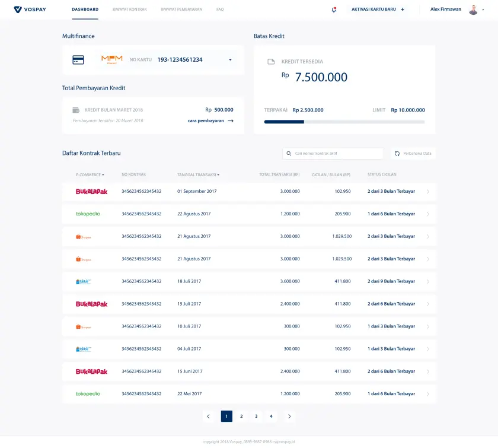
Task: Go to page 3 in pagination
Action: 256,417
